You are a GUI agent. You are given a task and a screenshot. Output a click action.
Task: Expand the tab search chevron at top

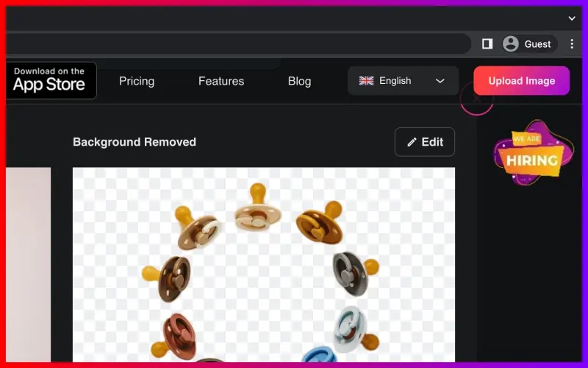(572, 18)
